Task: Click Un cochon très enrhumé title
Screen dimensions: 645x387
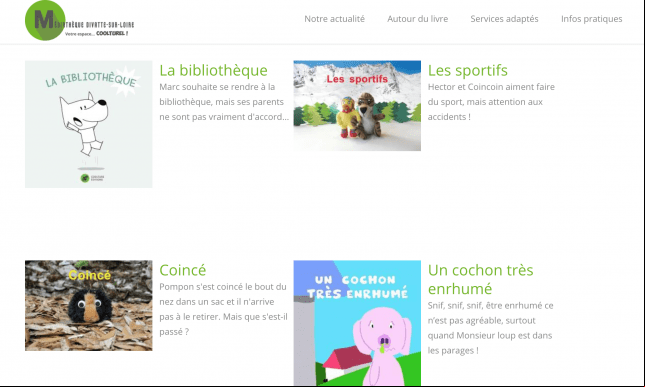Action: (480, 279)
